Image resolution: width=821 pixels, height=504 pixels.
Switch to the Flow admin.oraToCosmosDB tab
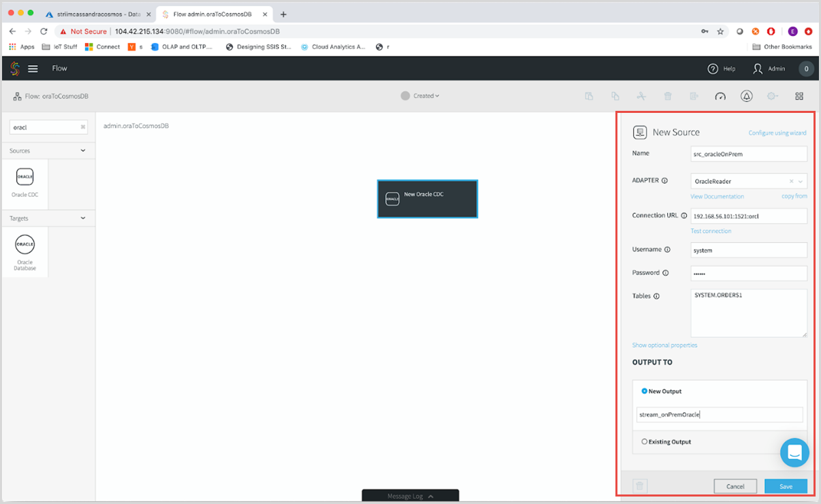tap(211, 14)
